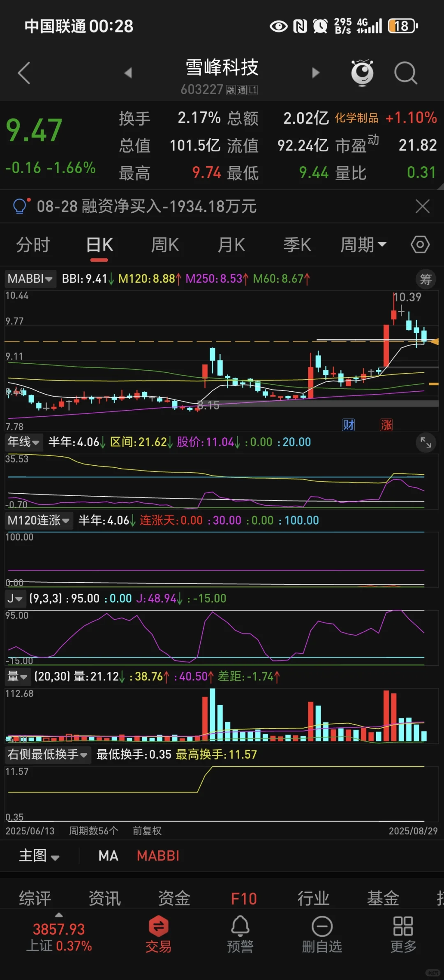Image resolution: width=444 pixels, height=980 pixels.
Task: Toggle the 筹 chip distribution button
Action: (425, 279)
